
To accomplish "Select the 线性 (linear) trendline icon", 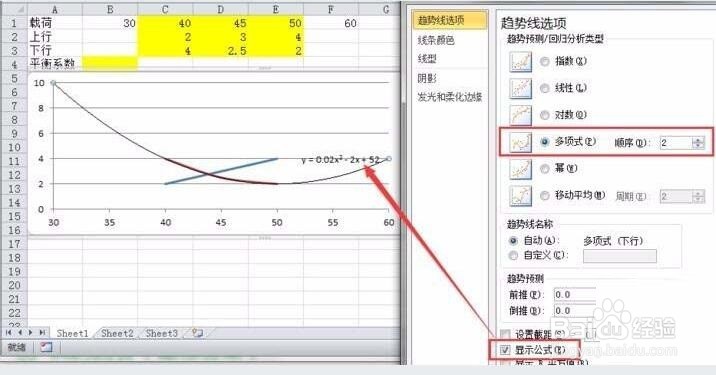I will click(x=521, y=88).
